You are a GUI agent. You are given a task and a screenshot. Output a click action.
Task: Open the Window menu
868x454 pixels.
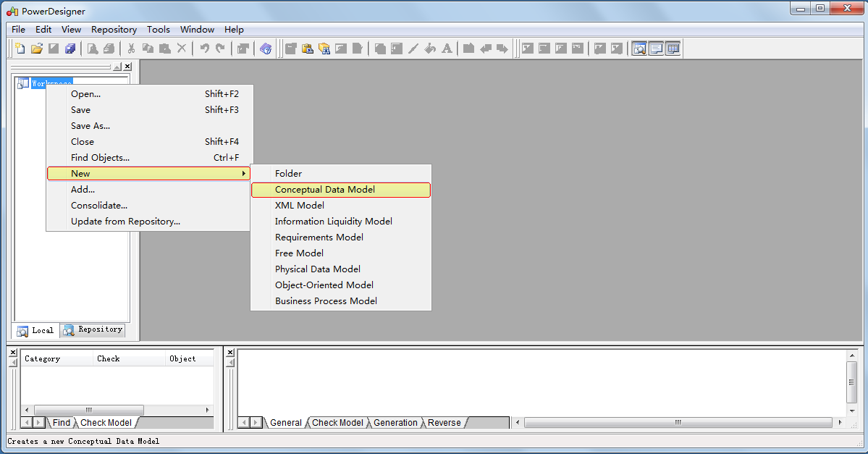[197, 30]
